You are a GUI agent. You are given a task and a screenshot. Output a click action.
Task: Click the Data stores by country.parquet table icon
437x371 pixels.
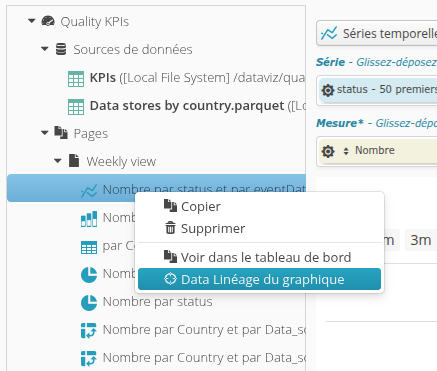76,107
